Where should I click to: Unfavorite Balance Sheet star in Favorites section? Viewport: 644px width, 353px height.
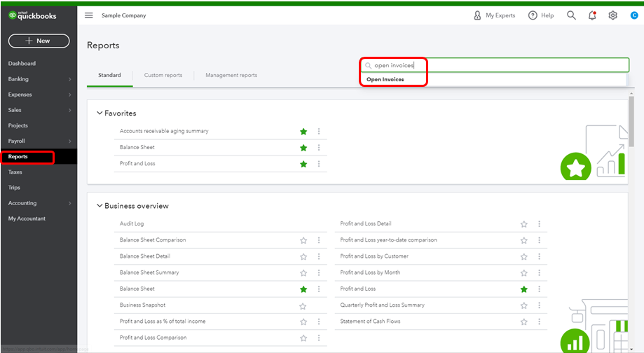[x=303, y=148]
